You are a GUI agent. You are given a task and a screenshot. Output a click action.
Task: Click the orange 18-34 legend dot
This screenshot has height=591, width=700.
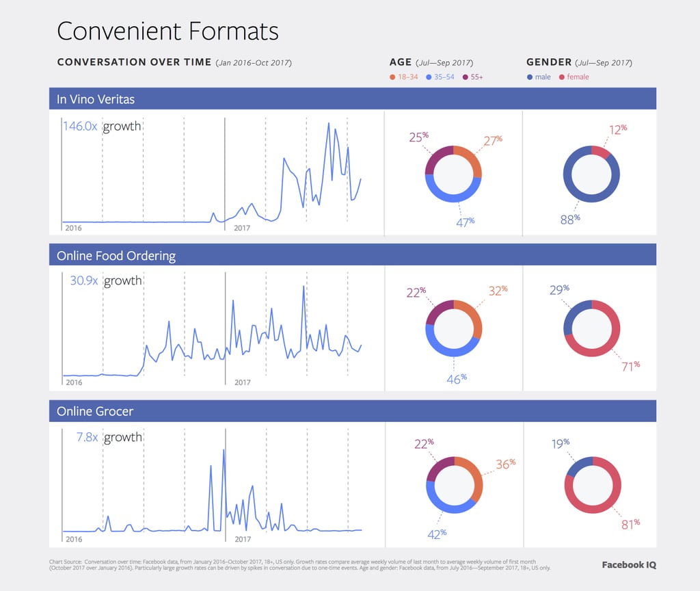pyautogui.click(x=392, y=77)
